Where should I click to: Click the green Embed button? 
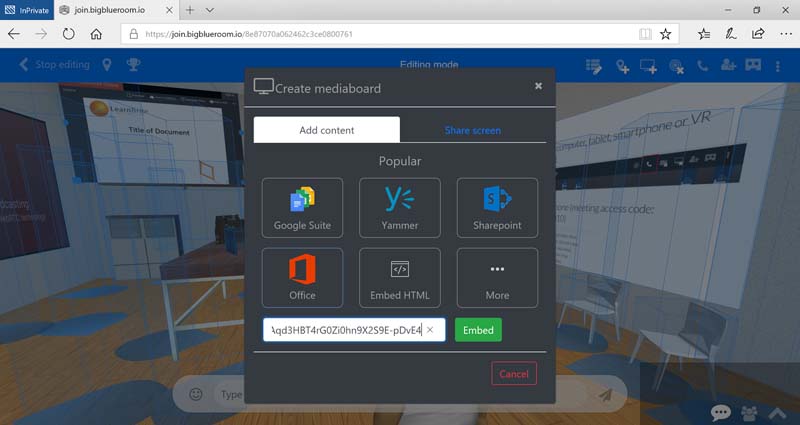[x=478, y=330]
